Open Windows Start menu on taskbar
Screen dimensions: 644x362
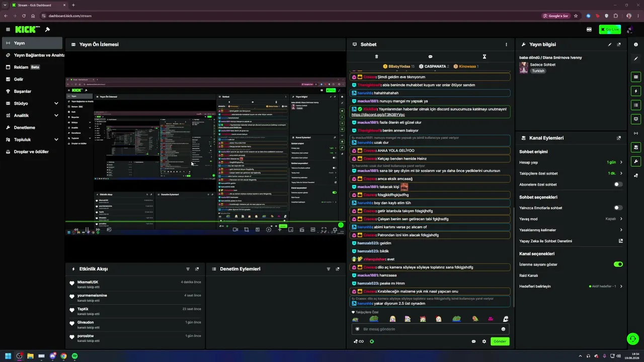8,356
